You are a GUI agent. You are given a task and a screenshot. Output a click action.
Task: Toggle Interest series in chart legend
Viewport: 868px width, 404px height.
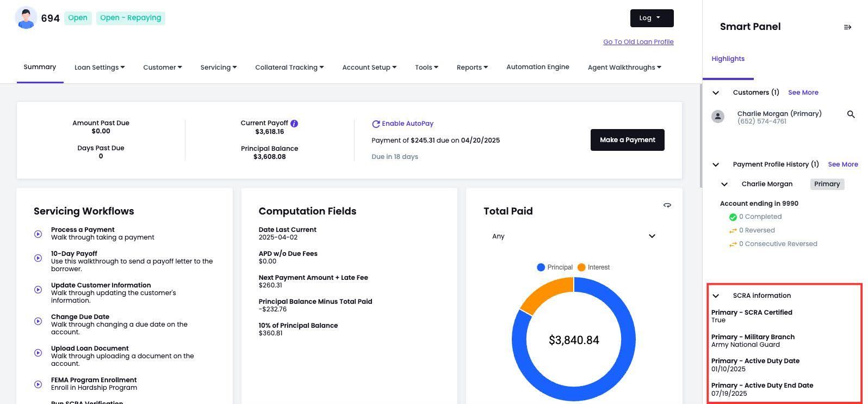click(593, 267)
